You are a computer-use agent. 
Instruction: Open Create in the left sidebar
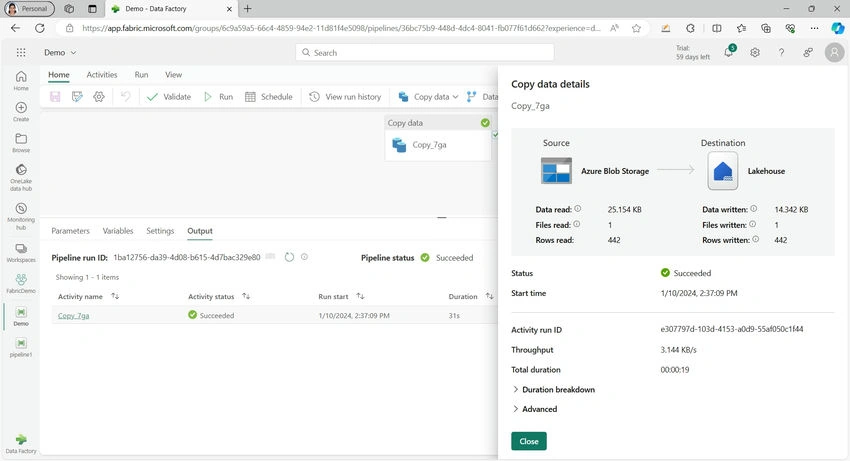point(21,111)
